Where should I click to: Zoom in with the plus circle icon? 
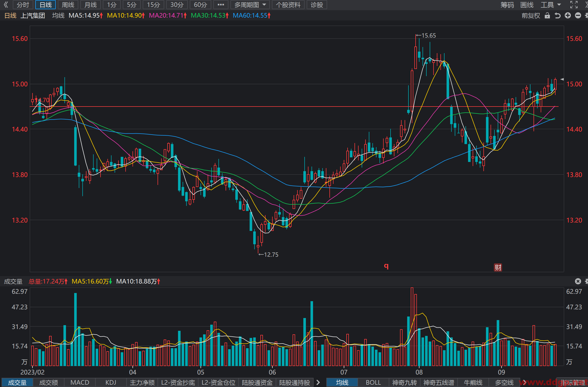(x=568, y=16)
